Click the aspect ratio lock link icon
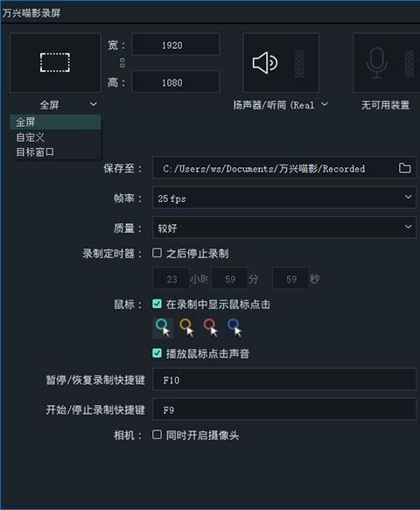Viewport: 420px width, 510px height. coord(122,63)
